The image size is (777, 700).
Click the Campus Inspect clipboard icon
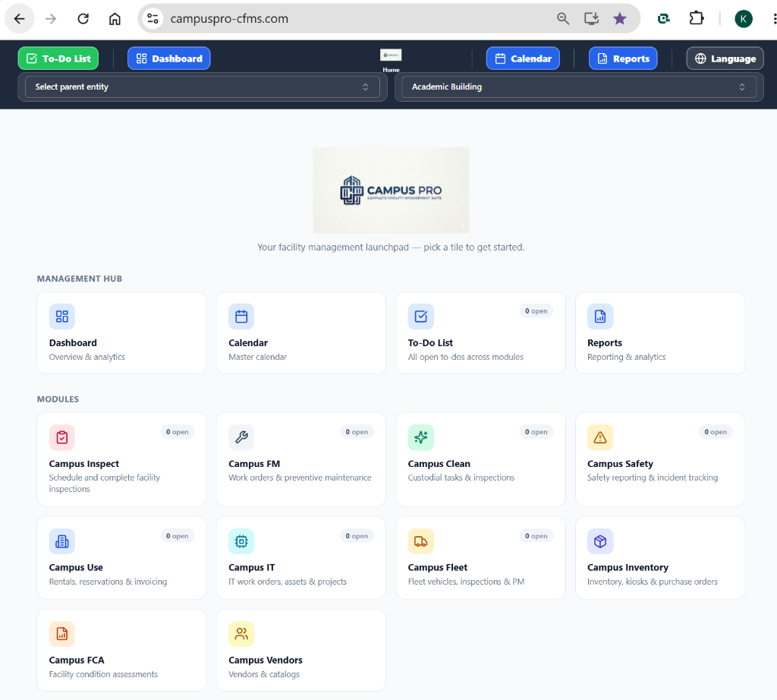pyautogui.click(x=62, y=437)
